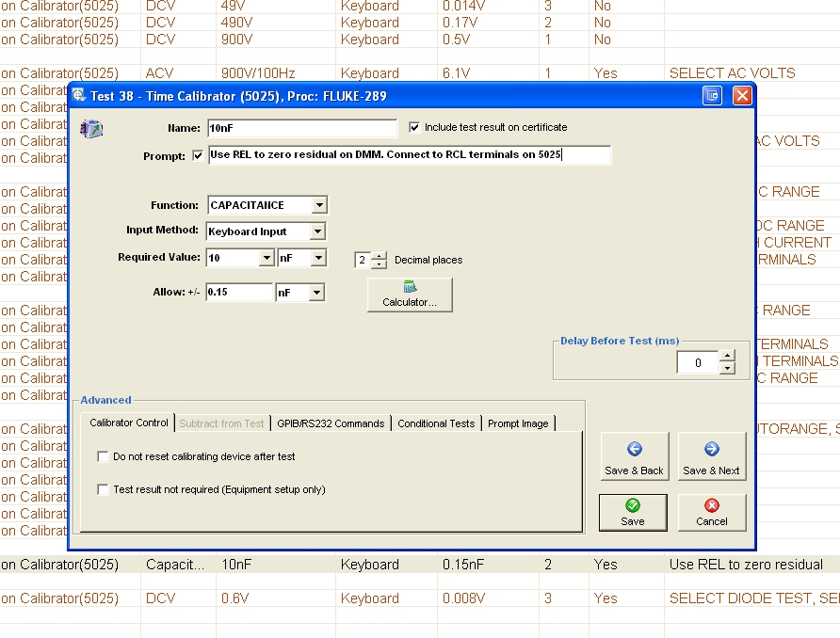The image size is (840, 638).
Task: Increase the Delay Before Test value
Action: tap(726, 357)
